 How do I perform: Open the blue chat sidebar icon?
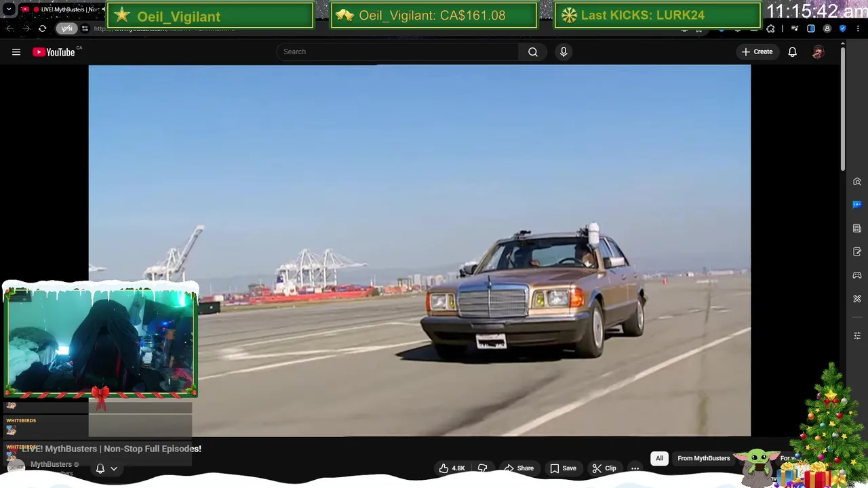pyautogui.click(x=857, y=205)
